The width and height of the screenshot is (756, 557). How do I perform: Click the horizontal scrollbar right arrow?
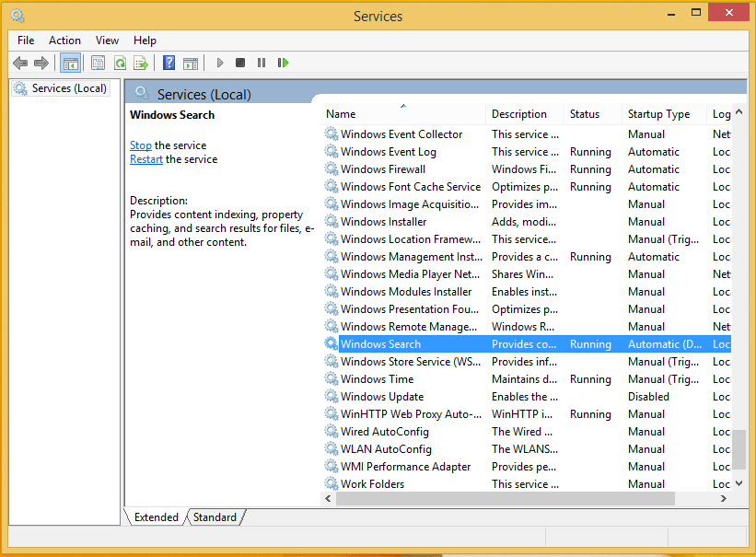[723, 499]
